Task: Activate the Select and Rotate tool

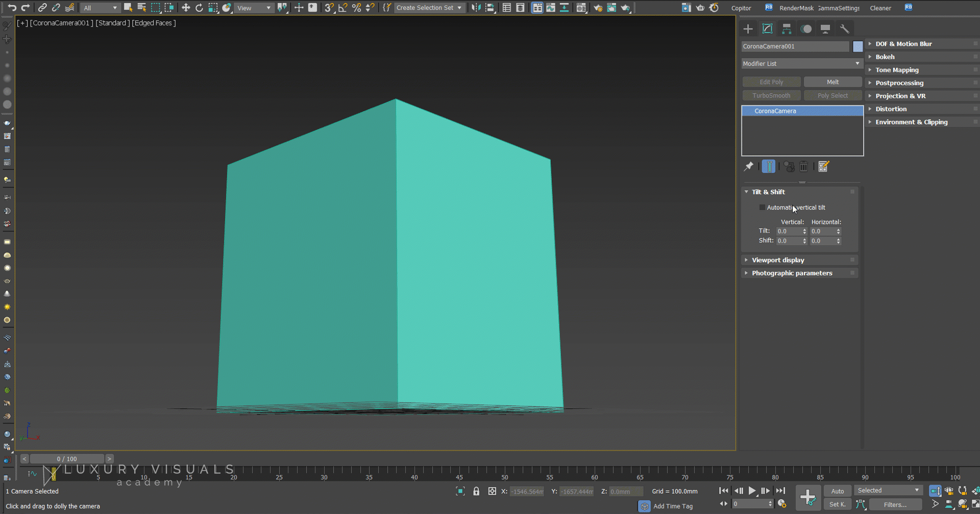Action: [x=200, y=8]
